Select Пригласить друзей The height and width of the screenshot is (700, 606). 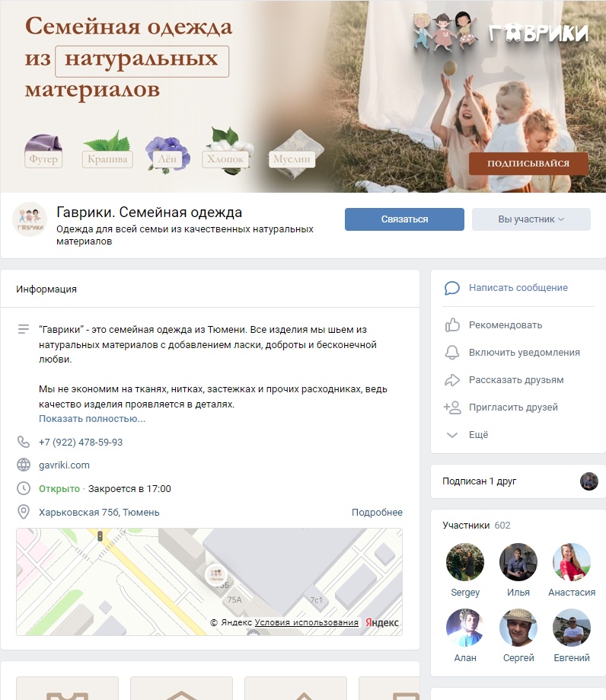click(x=513, y=408)
